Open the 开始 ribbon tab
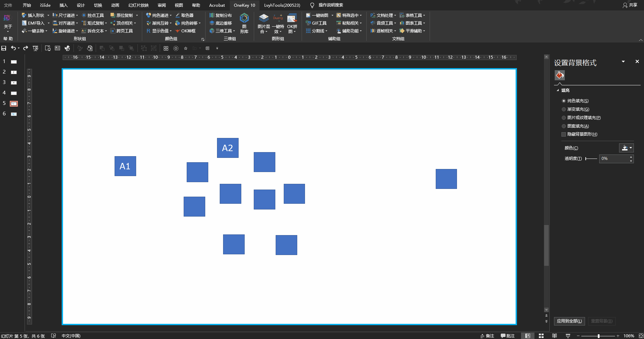Screen dimensions: 644x339 pos(27,5)
